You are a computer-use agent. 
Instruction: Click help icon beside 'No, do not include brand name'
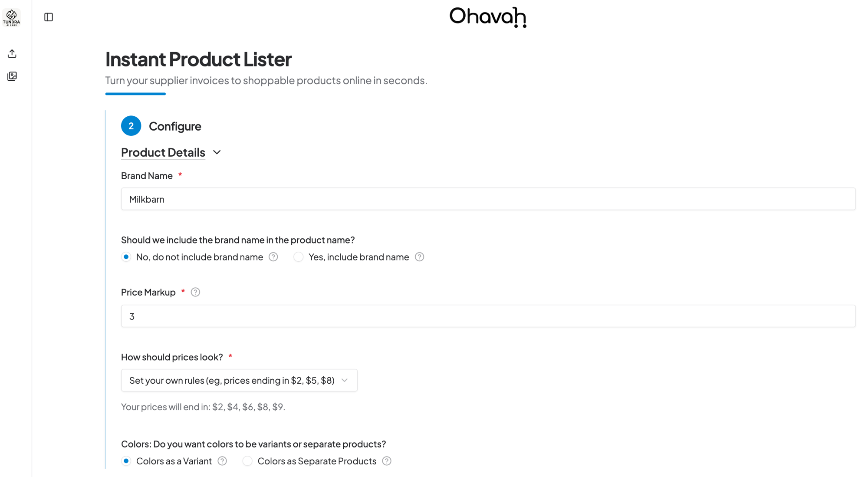273,257
